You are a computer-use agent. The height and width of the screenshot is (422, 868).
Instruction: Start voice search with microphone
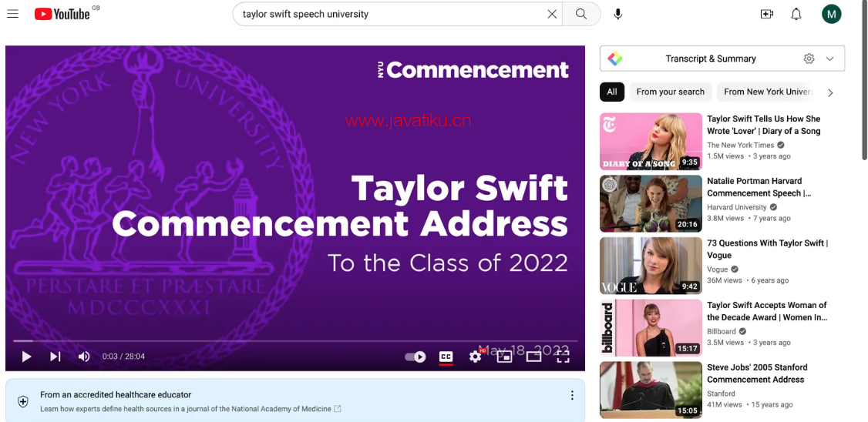click(x=618, y=14)
